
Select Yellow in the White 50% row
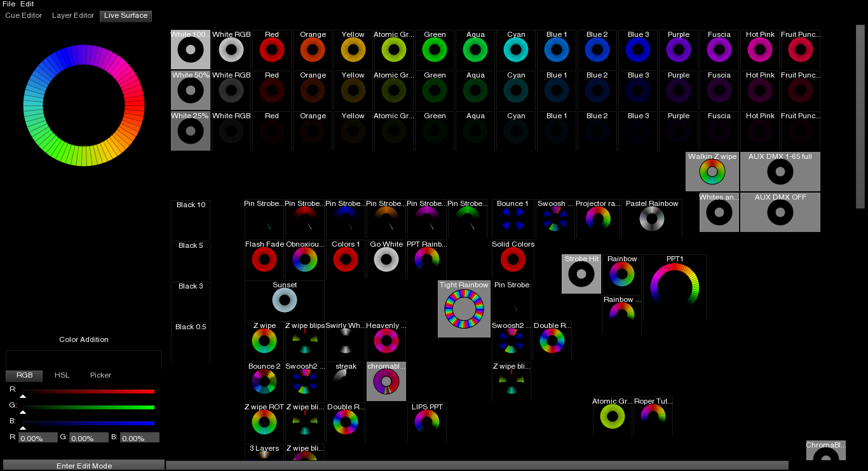[x=353, y=90]
